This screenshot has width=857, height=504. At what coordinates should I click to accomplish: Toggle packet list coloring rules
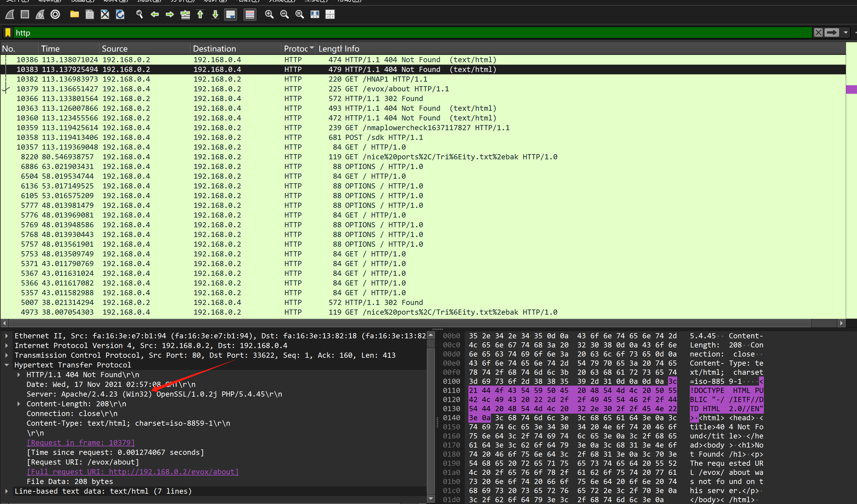pyautogui.click(x=250, y=14)
